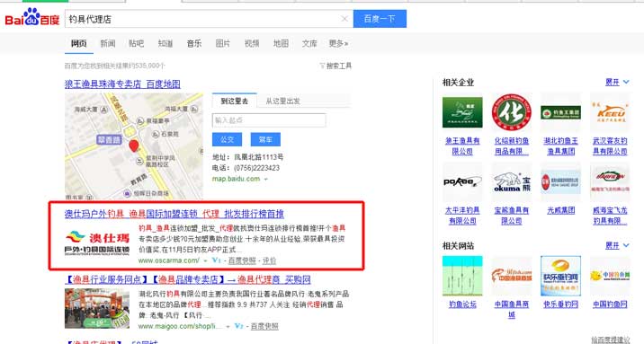
Task: Click the map thumbnail with red pin
Action: (x=134, y=146)
